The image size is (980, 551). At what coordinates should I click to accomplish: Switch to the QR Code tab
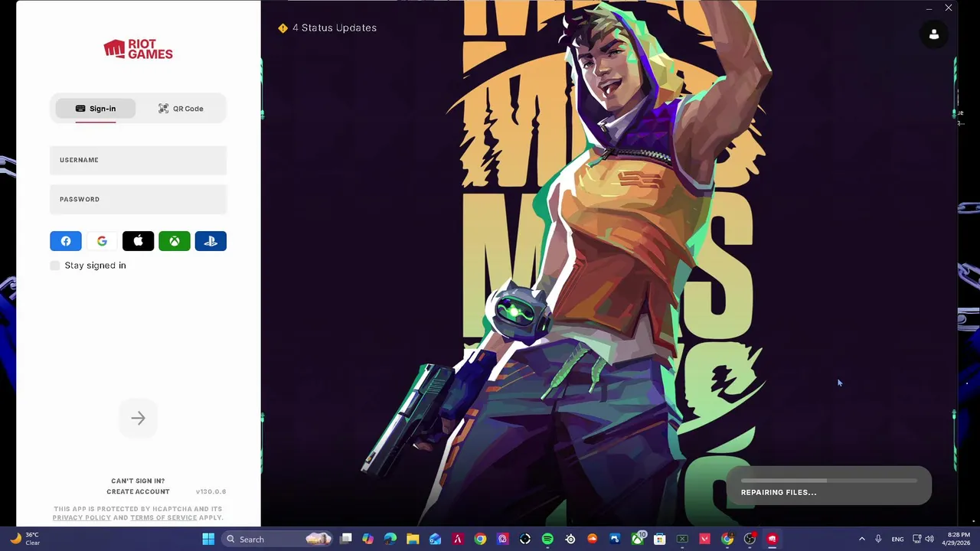181,109
